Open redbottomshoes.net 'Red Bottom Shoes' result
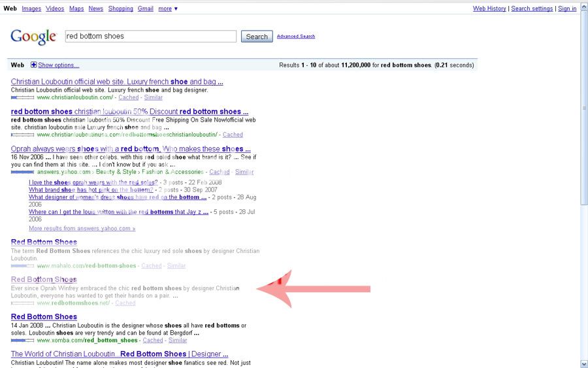This screenshot has width=588, height=368. click(44, 280)
